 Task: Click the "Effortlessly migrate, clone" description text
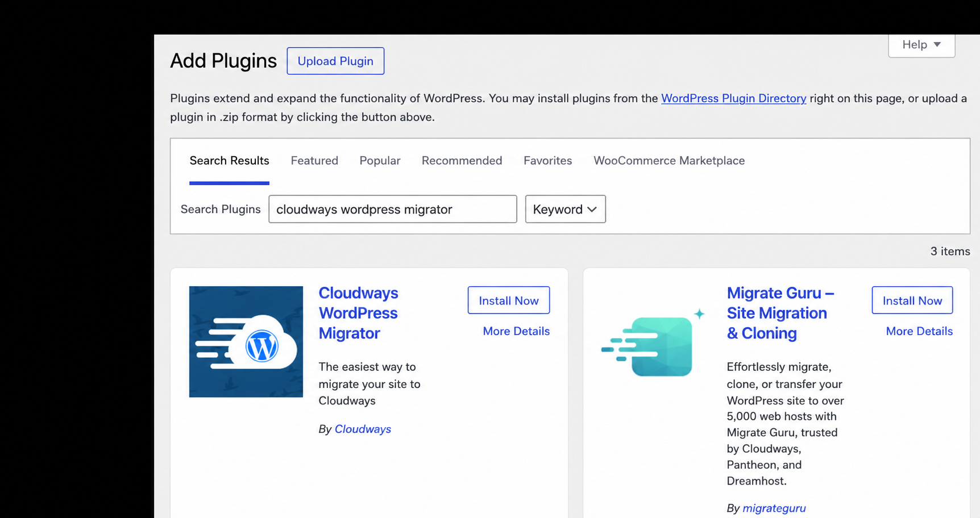[785, 424]
